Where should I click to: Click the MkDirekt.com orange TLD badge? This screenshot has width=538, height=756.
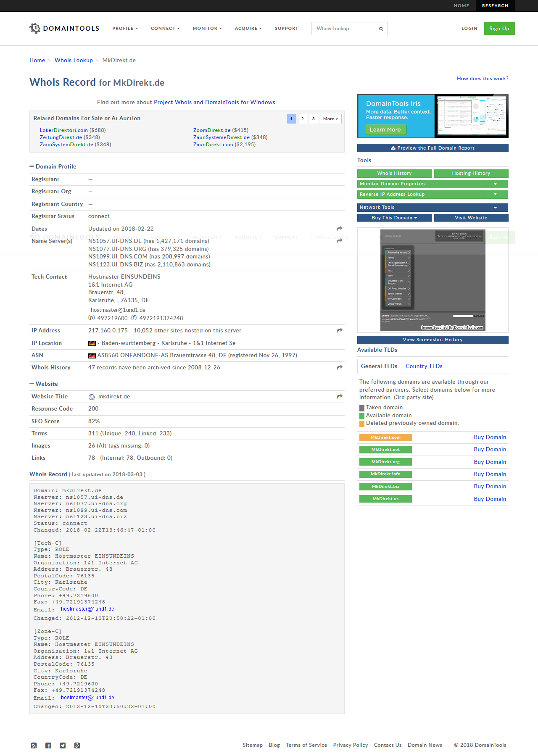pyautogui.click(x=385, y=437)
